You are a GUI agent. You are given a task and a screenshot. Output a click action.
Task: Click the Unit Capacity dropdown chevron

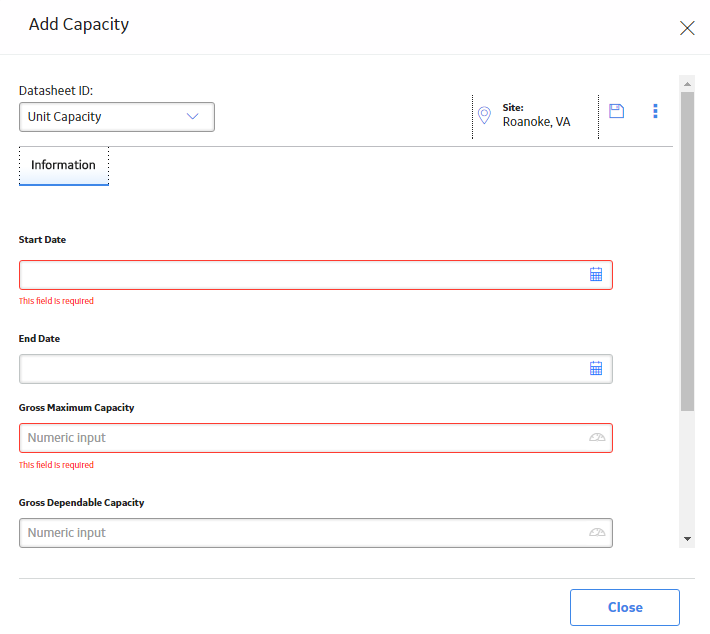[192, 116]
